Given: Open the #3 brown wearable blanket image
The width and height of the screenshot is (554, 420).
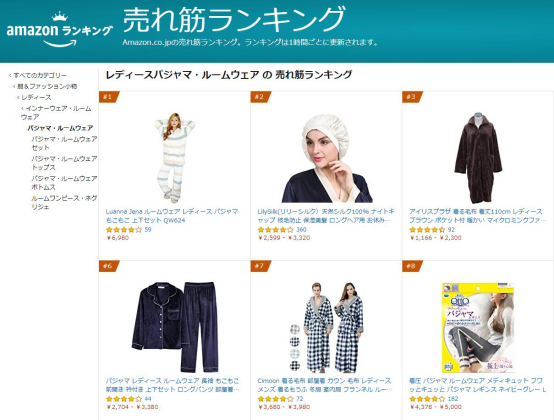Looking at the screenshot, I should coord(478,158).
